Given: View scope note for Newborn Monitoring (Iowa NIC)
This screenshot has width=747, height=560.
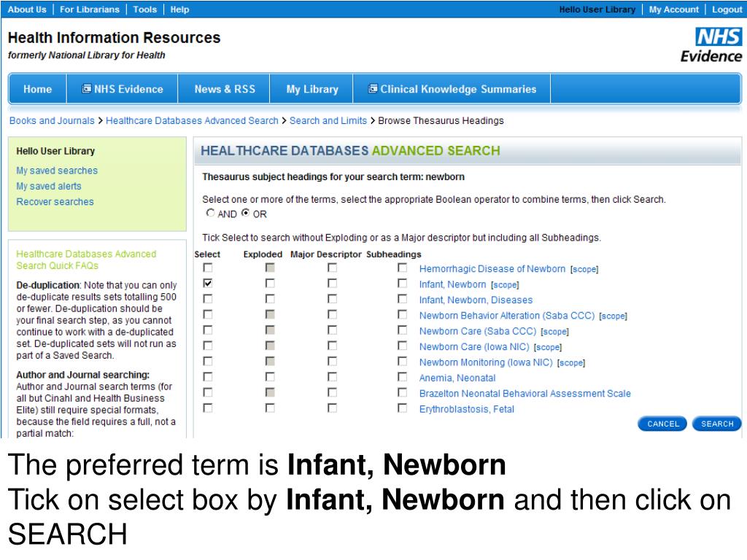Looking at the screenshot, I should 571,363.
